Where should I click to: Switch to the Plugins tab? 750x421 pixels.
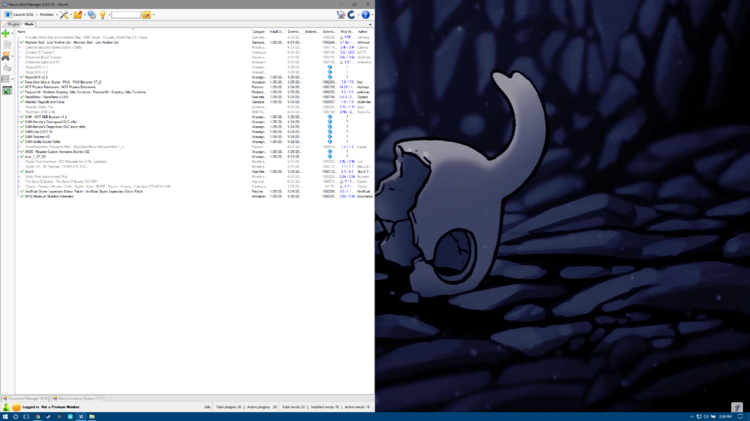[12, 24]
